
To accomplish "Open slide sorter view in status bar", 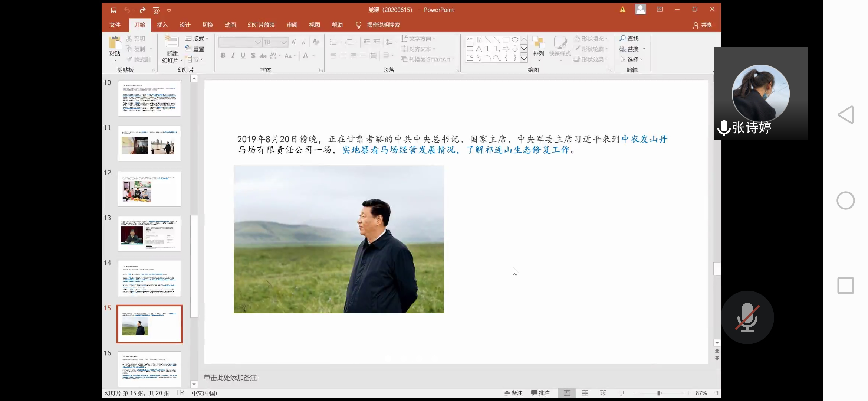I will 585,393.
